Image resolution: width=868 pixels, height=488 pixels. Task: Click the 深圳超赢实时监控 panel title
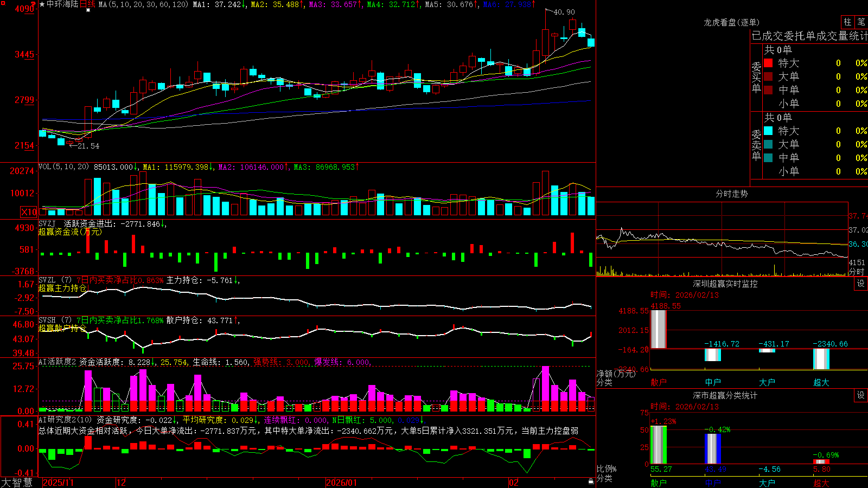(725, 284)
